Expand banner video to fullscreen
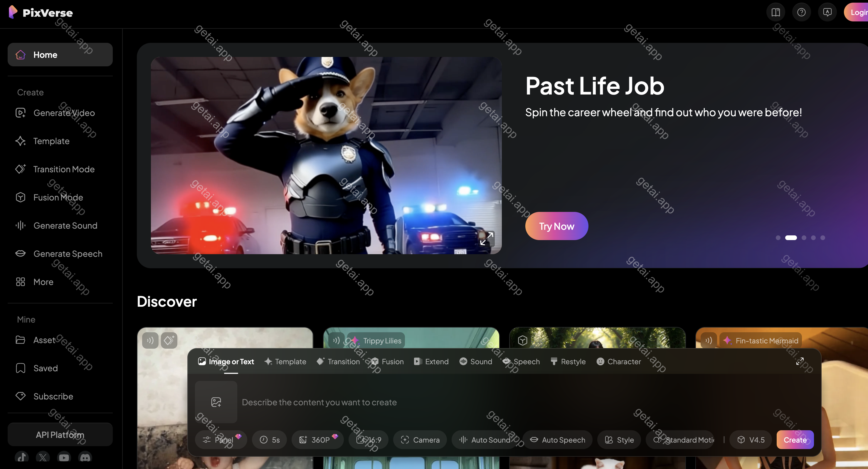Viewport: 868px width, 469px height. tap(487, 238)
